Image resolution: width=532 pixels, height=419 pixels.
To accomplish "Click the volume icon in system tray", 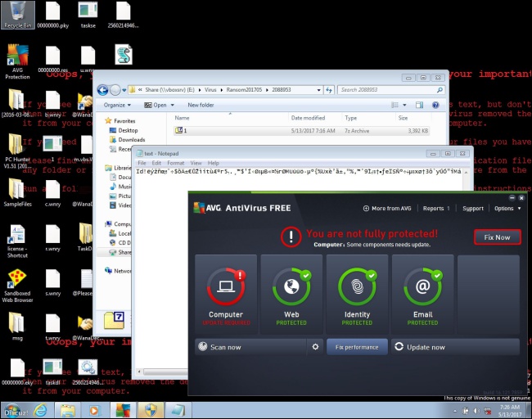I will click(x=476, y=411).
